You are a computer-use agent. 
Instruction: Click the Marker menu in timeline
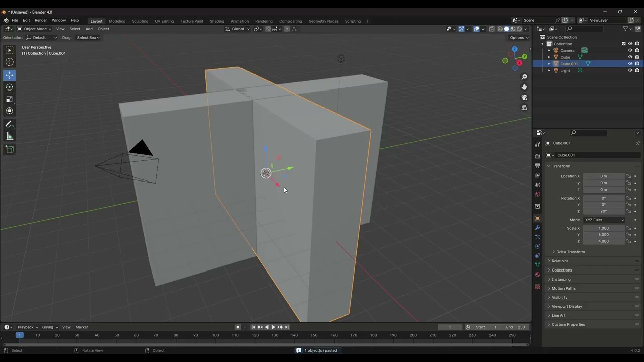pyautogui.click(x=82, y=327)
